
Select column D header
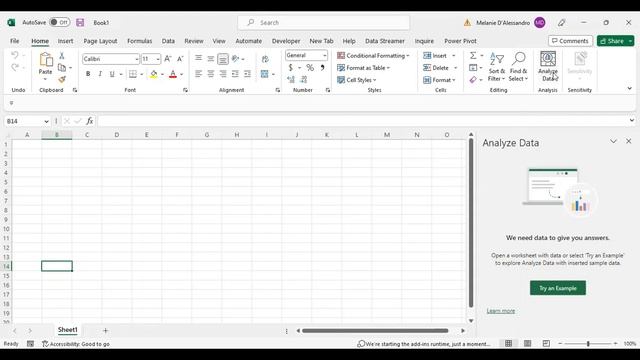pos(117,135)
